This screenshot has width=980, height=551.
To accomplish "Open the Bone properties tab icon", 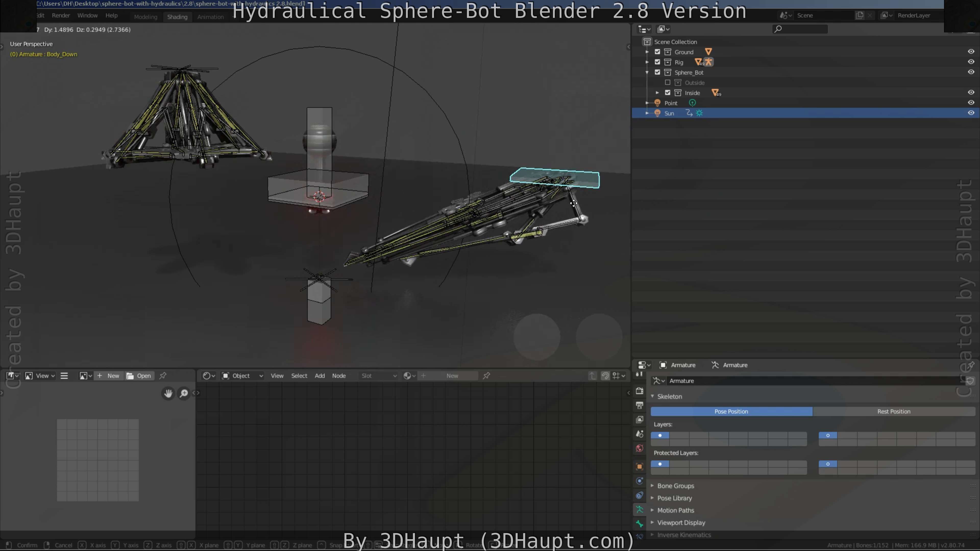I will [640, 524].
